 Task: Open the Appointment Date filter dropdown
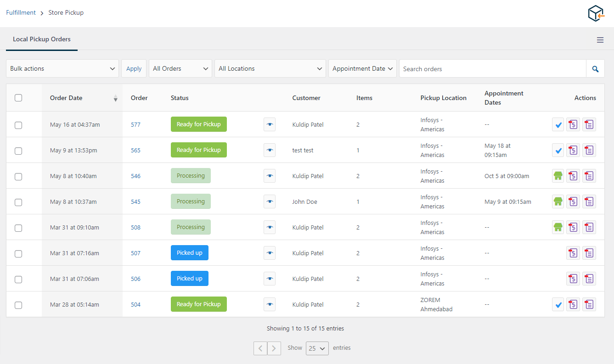pos(362,68)
